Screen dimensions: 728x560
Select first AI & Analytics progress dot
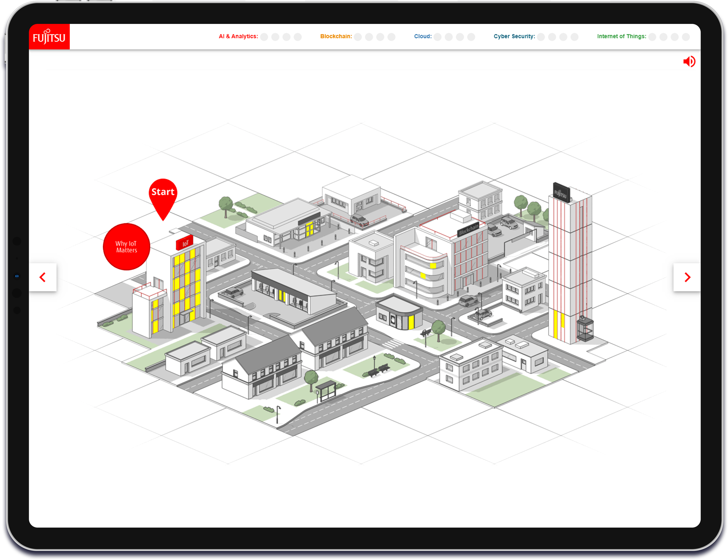264,37
